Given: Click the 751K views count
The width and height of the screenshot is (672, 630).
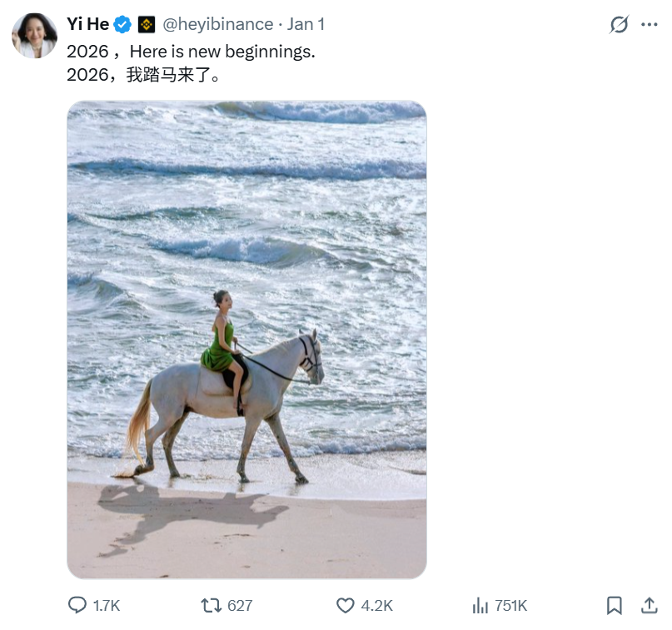Looking at the screenshot, I should point(510,606).
